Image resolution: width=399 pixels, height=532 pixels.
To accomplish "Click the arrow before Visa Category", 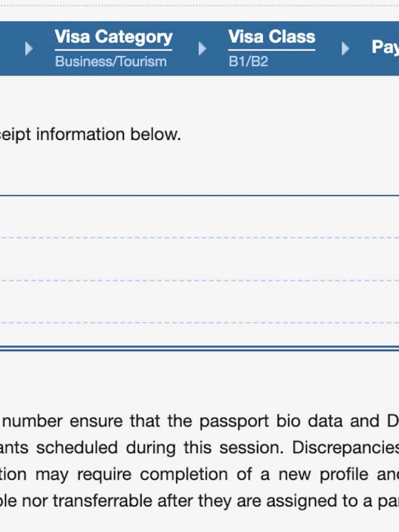I will pos(29,49).
